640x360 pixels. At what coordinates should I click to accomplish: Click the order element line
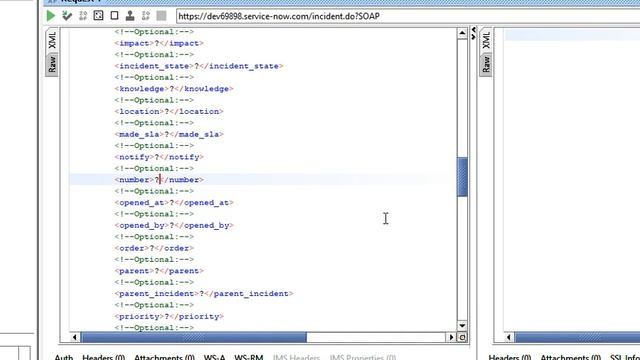[154, 248]
